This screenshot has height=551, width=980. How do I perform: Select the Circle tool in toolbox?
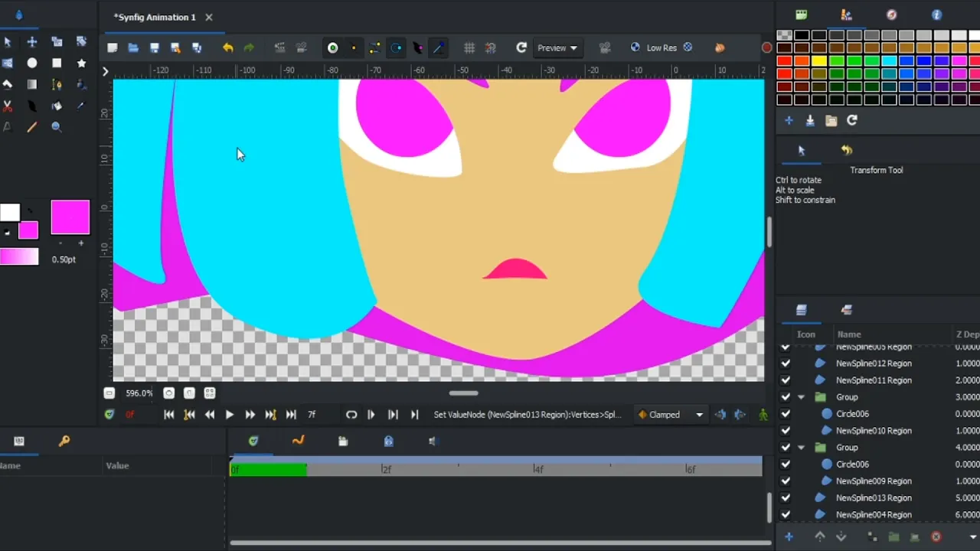coord(32,63)
